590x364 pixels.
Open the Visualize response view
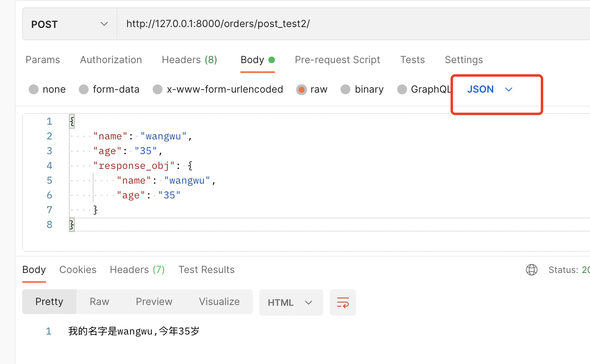pyautogui.click(x=219, y=301)
